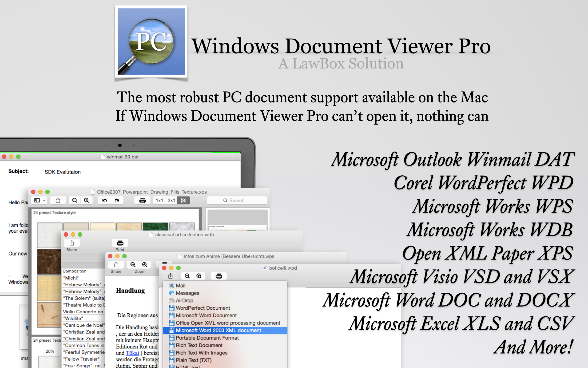Rotate page left in XPS window

tap(104, 200)
